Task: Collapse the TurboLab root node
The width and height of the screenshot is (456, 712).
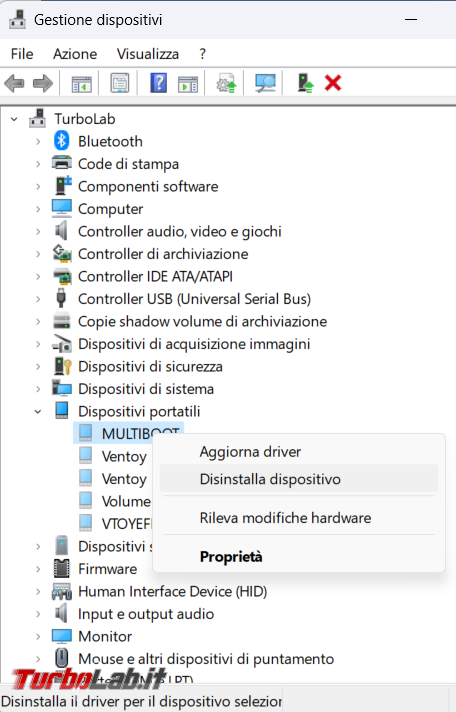Action: pos(15,119)
